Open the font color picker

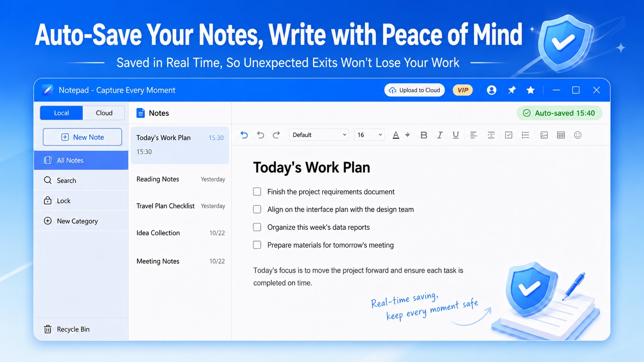click(396, 135)
